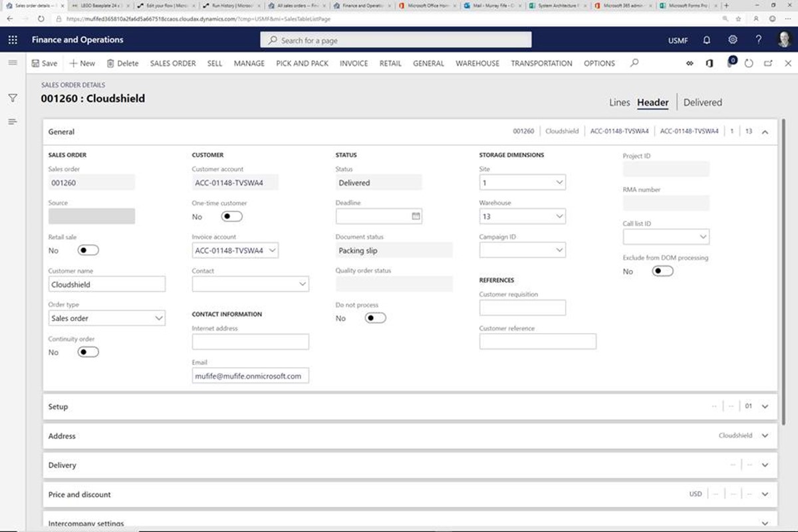Expand the Setup section
The image size is (798, 532).
coord(765,406)
